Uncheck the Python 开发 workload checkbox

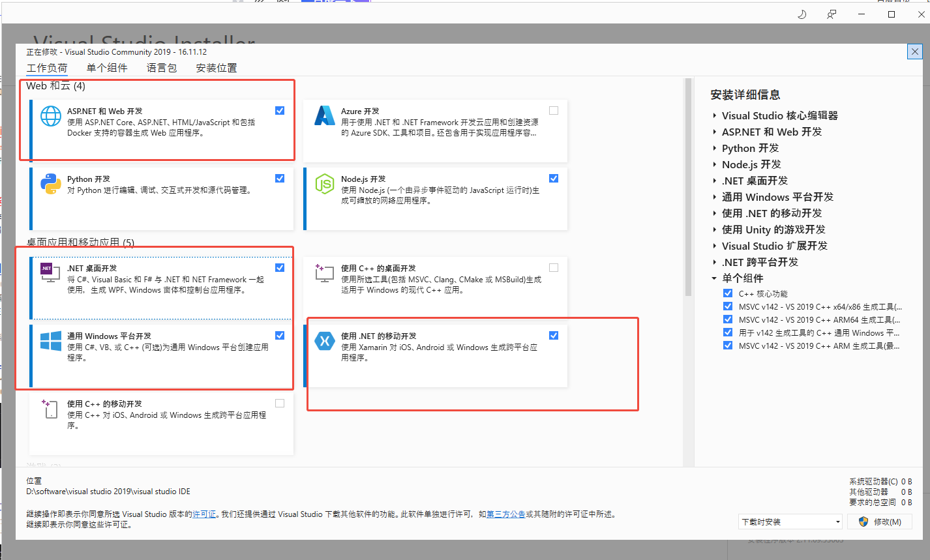pos(280,178)
